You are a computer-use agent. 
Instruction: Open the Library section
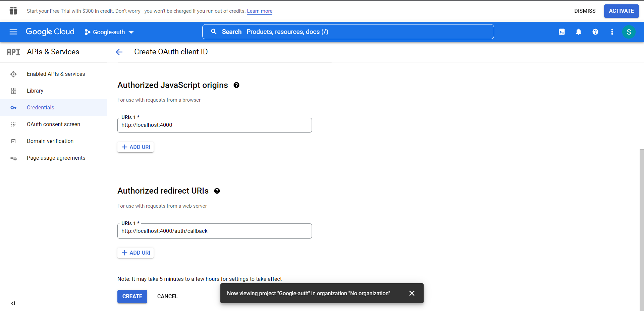(x=35, y=91)
